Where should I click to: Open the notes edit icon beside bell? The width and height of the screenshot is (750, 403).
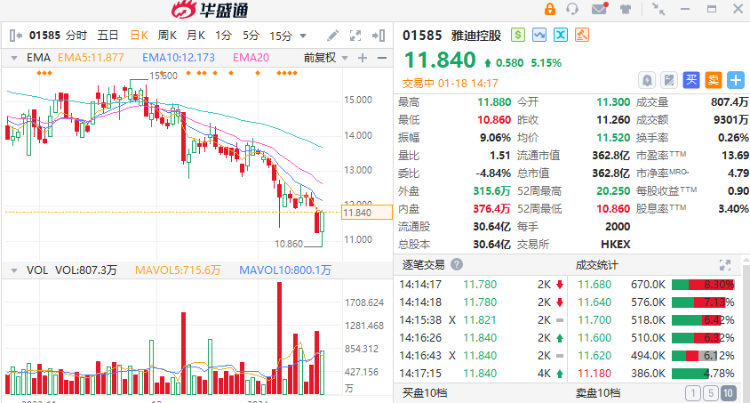point(669,80)
